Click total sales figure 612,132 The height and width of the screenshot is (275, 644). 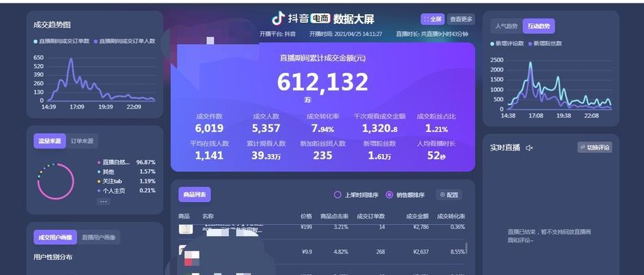pos(322,82)
